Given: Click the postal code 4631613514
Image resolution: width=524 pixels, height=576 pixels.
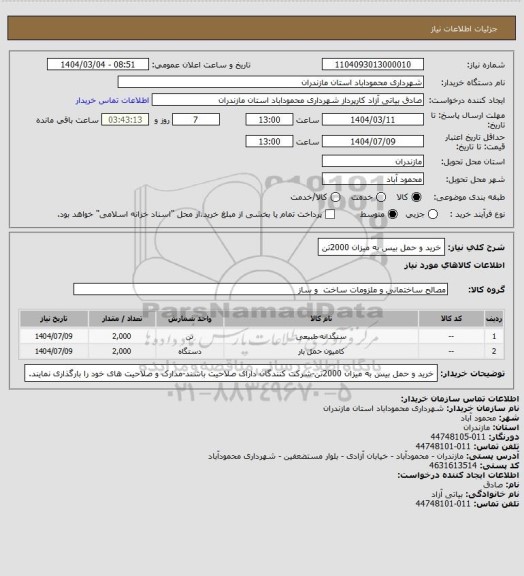Looking at the screenshot, I should click(453, 465).
